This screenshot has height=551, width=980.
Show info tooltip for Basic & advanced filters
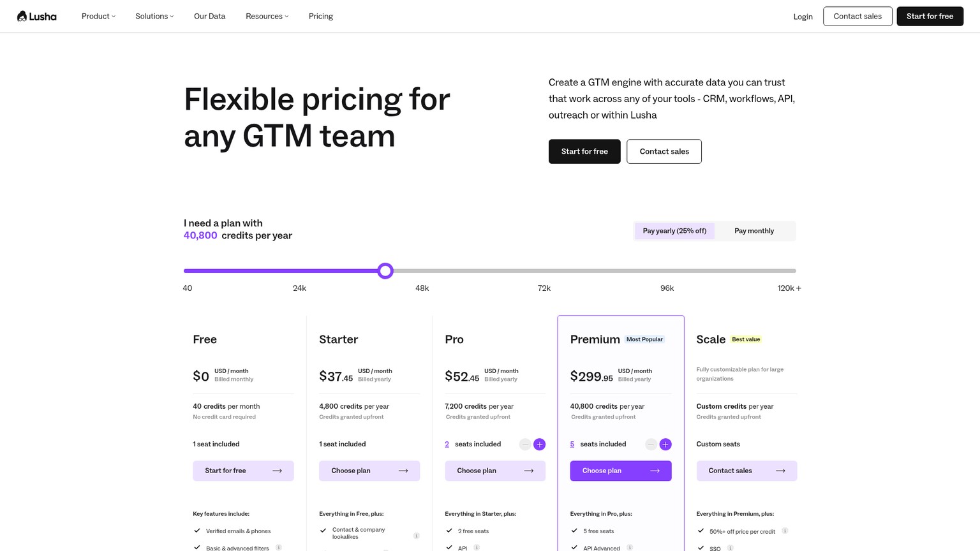coord(279,548)
